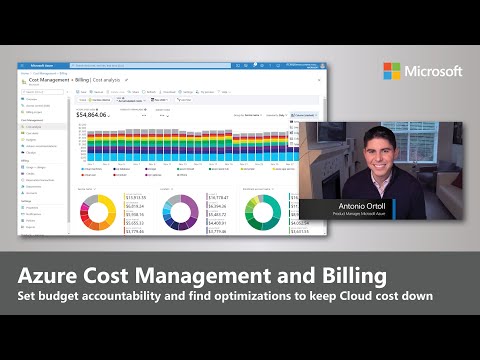Expand Location header above second donut
The height and width of the screenshot is (360, 480).
pyautogui.click(x=167, y=189)
